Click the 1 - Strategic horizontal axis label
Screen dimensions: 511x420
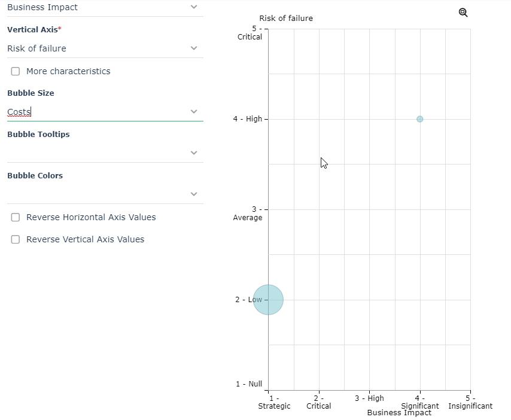tap(274, 402)
